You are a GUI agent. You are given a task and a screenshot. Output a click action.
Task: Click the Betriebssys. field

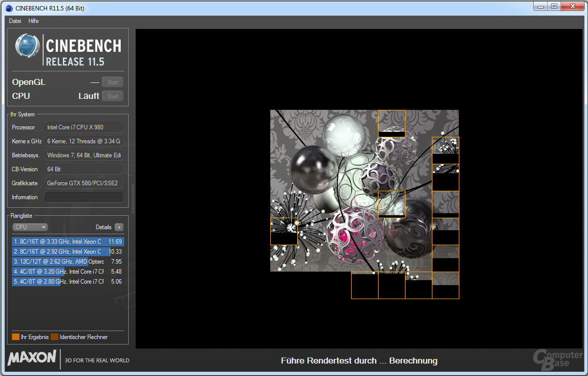[84, 155]
